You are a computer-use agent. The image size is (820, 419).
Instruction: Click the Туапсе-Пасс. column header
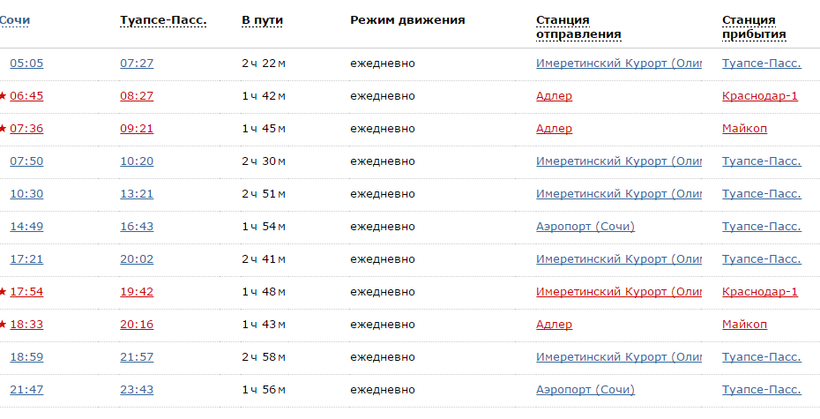[162, 20]
